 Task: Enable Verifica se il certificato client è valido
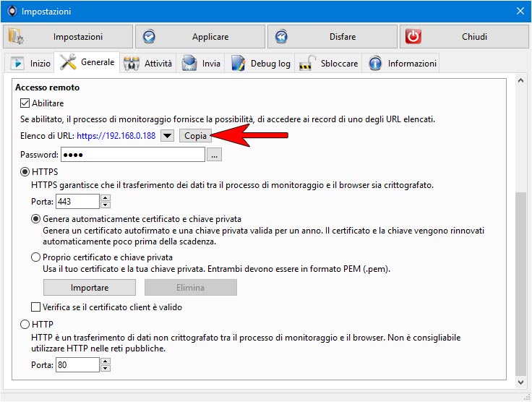click(x=35, y=307)
